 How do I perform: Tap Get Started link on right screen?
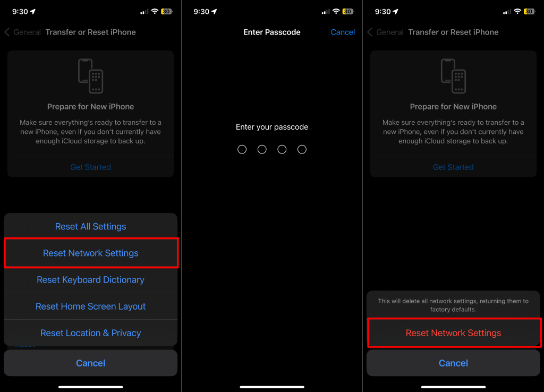[x=453, y=167]
